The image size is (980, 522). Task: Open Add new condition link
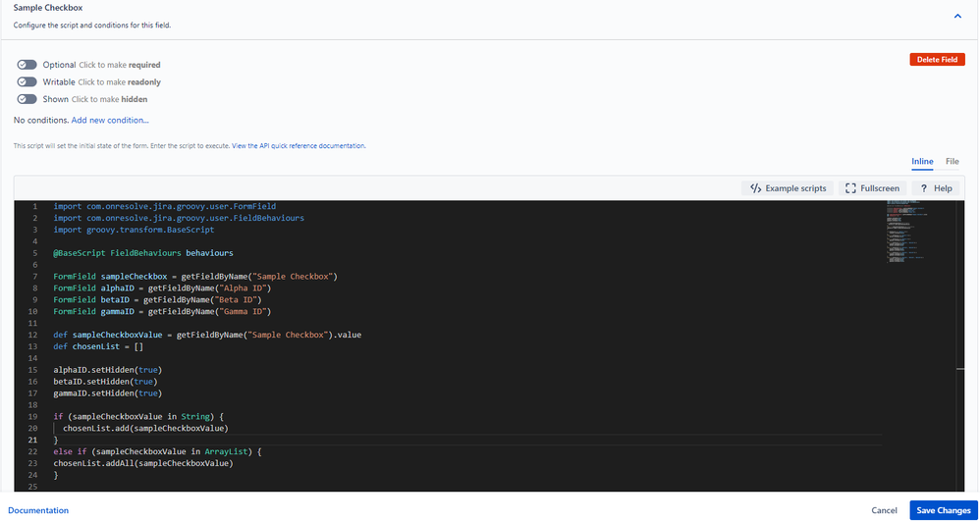pos(110,120)
